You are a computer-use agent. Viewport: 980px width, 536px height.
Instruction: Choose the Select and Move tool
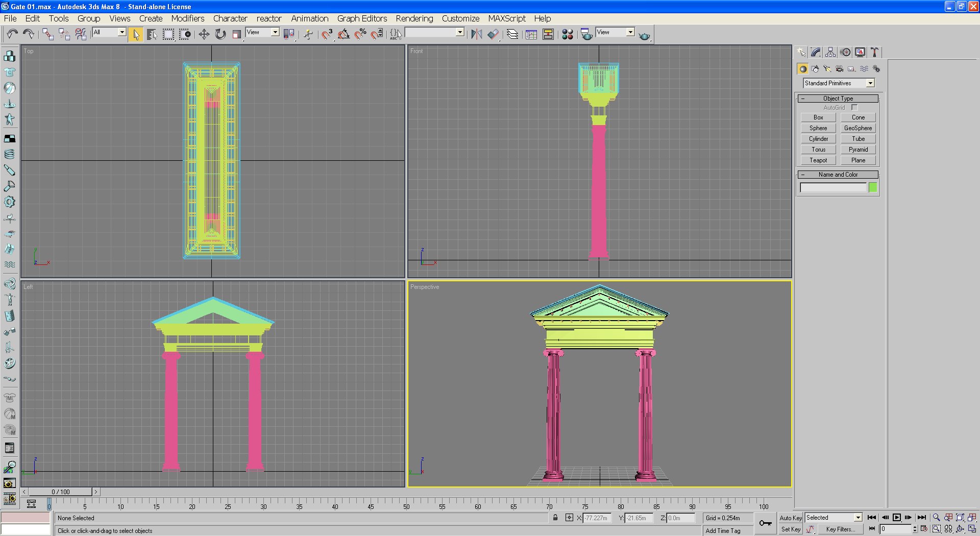click(x=204, y=34)
